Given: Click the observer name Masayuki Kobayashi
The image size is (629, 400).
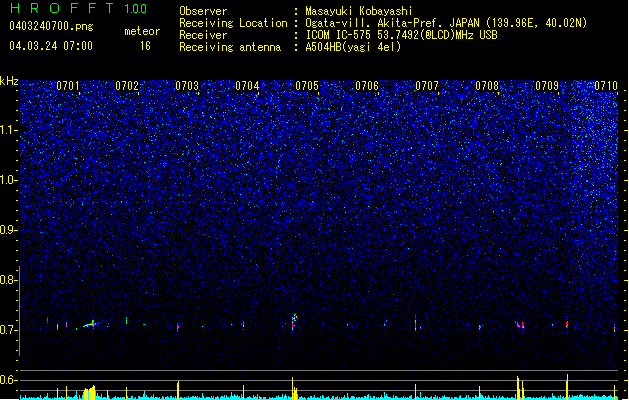Looking at the screenshot, I should click(359, 11).
